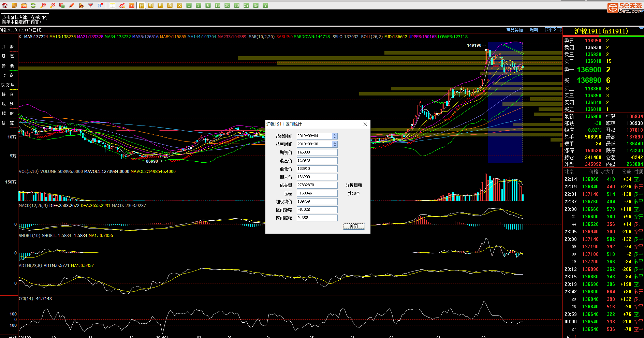Click the 成交量 label in left sidebar
The height and width of the screenshot is (338, 644).
tap(8, 85)
